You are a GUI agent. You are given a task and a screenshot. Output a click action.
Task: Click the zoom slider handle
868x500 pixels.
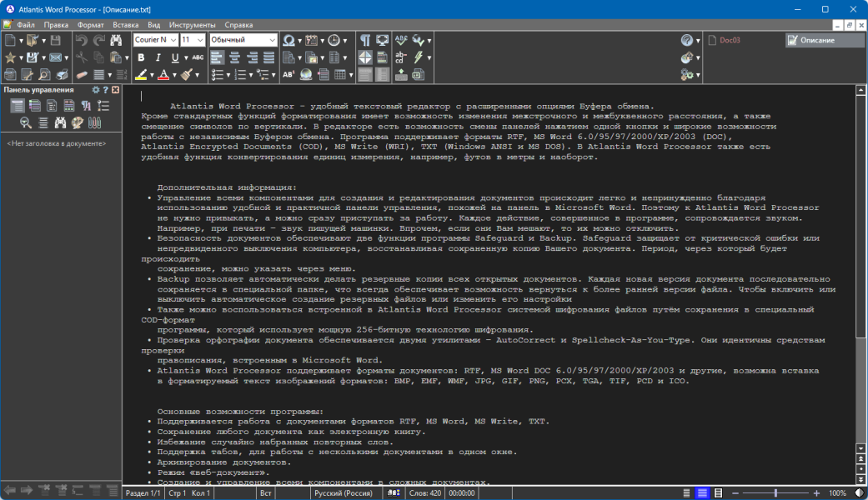coord(775,492)
